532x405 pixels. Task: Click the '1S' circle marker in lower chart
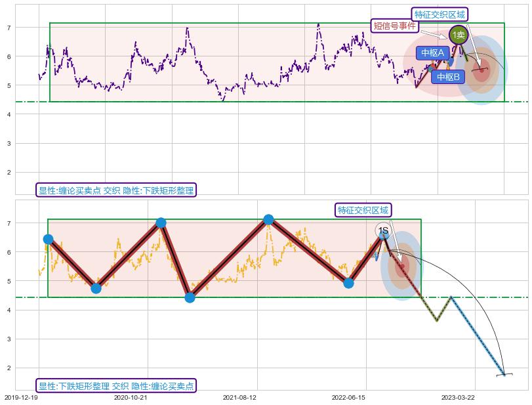tap(383, 231)
